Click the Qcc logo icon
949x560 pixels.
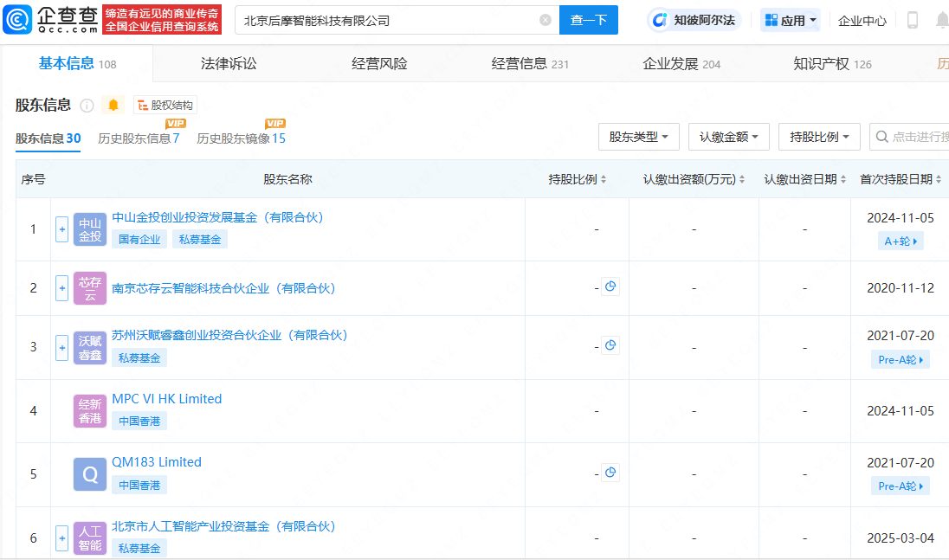(x=17, y=20)
